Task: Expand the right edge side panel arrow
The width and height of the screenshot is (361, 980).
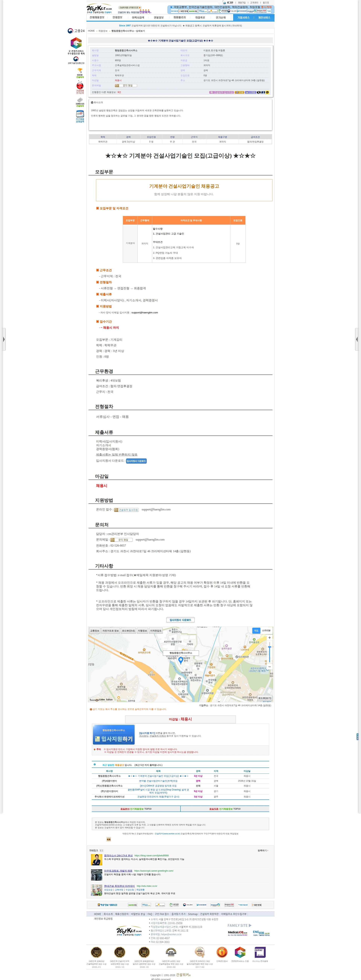Action: pyautogui.click(x=357, y=339)
